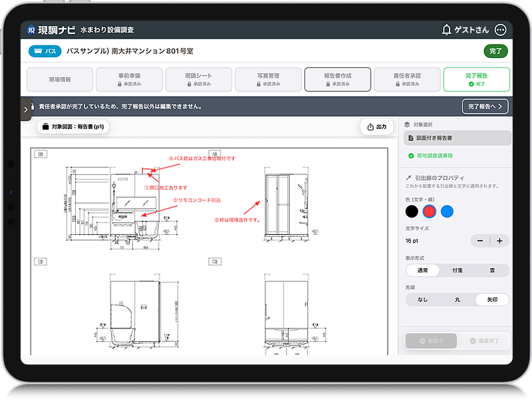Open the 完了報告 tab
Image resolution: width=532 pixels, height=405 pixels.
(476, 79)
